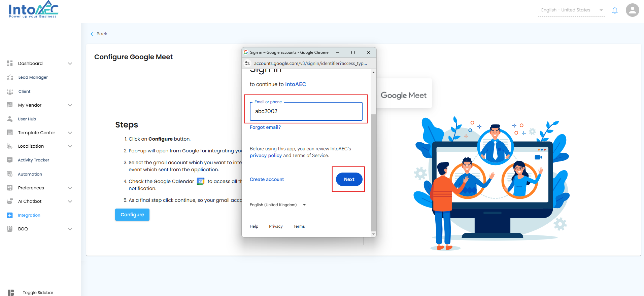Click the AI Chatbot sidebar icon
The height and width of the screenshot is (296, 644).
(x=10, y=201)
